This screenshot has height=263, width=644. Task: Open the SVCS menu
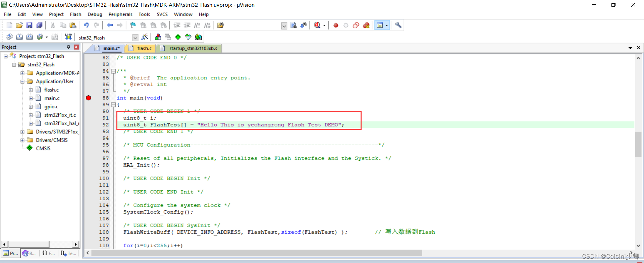click(x=162, y=14)
